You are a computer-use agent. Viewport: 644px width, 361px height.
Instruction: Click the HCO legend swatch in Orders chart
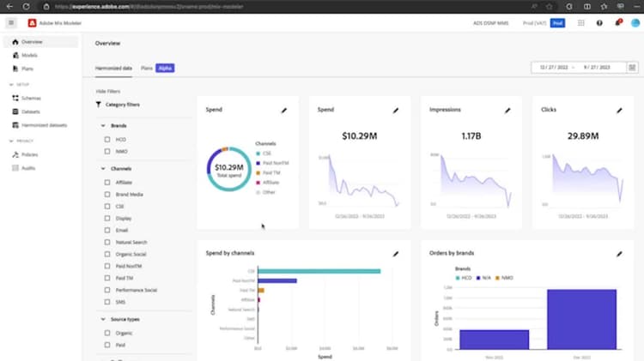tap(458, 278)
